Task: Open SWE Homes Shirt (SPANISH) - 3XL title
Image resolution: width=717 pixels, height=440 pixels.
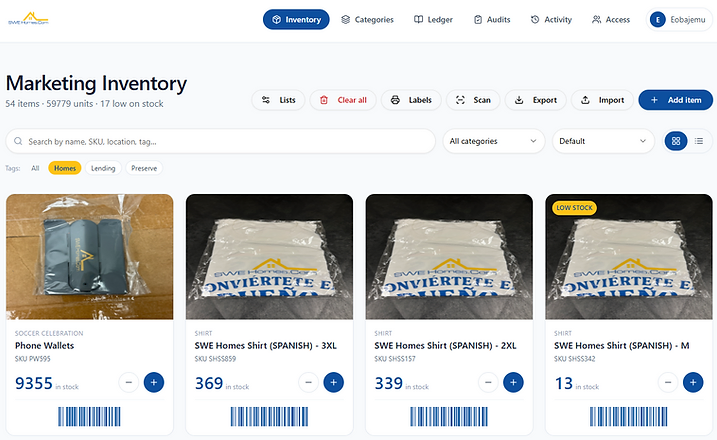Action: (x=266, y=346)
